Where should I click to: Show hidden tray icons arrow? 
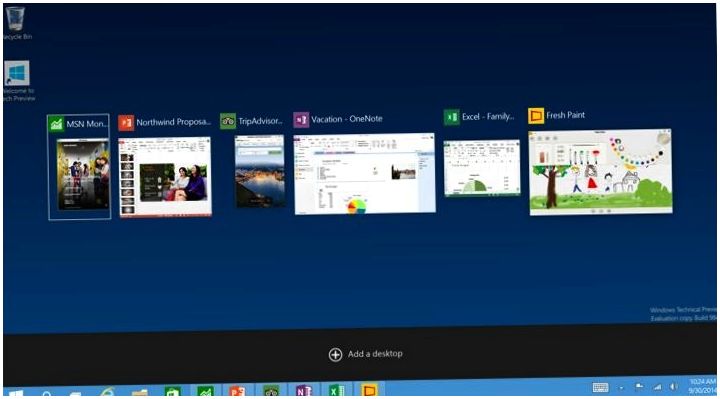(621, 388)
